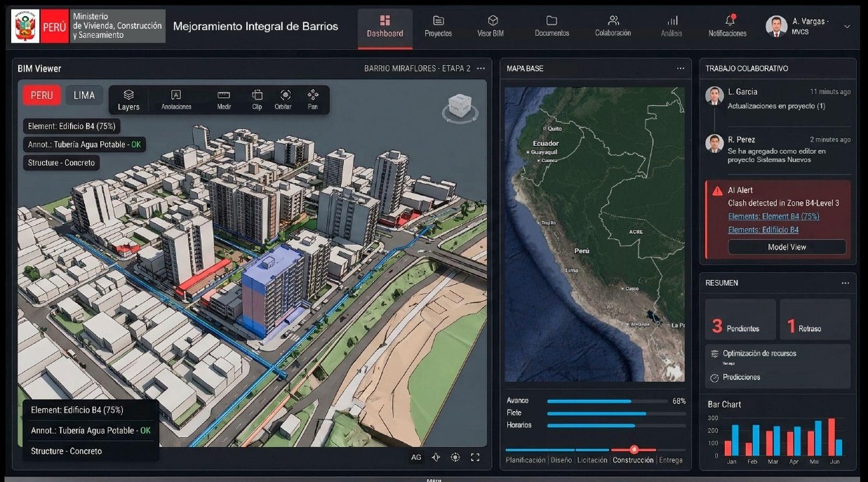Image resolution: width=868 pixels, height=482 pixels.
Task: Click bottom Element: Edificio B4 (75%) info row
Action: [77, 410]
